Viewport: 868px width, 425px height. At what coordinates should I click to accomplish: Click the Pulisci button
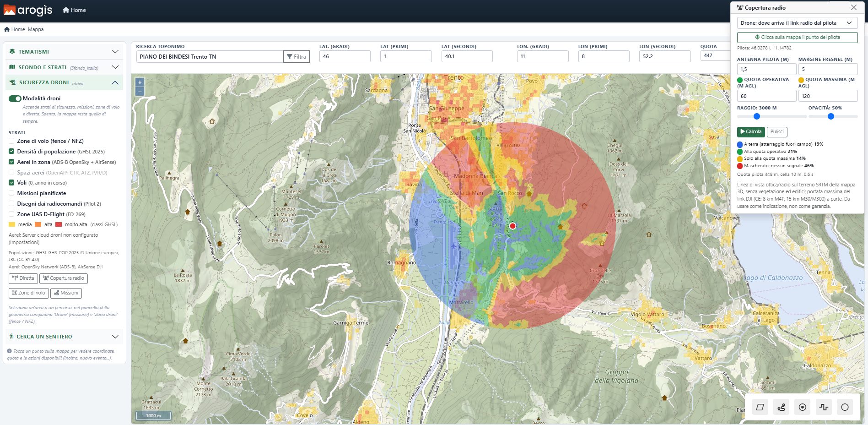point(777,132)
